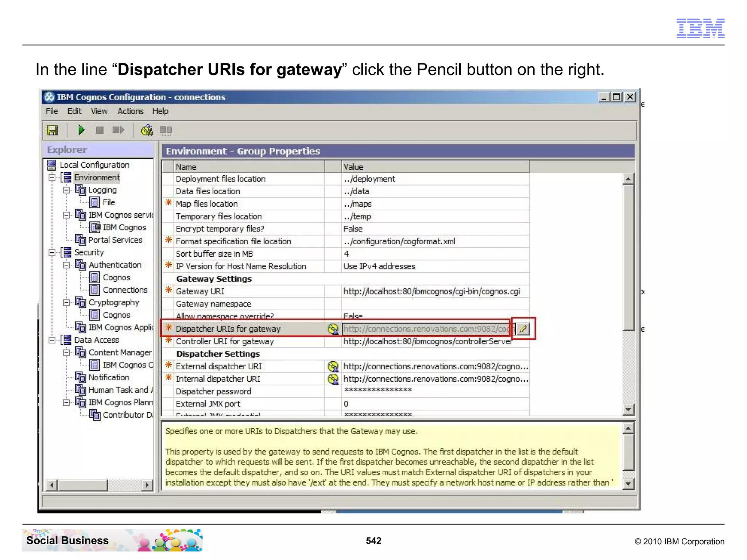Screen dimensions: 747x560
Task: Collapse the Logging tree node
Action: [66, 190]
